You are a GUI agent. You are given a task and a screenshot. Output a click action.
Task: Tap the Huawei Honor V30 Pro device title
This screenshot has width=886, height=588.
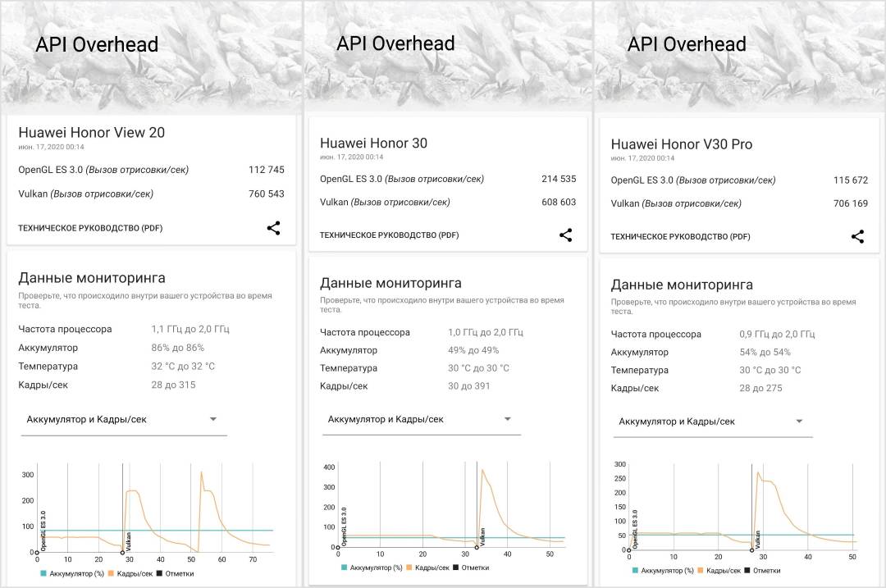[x=681, y=144]
